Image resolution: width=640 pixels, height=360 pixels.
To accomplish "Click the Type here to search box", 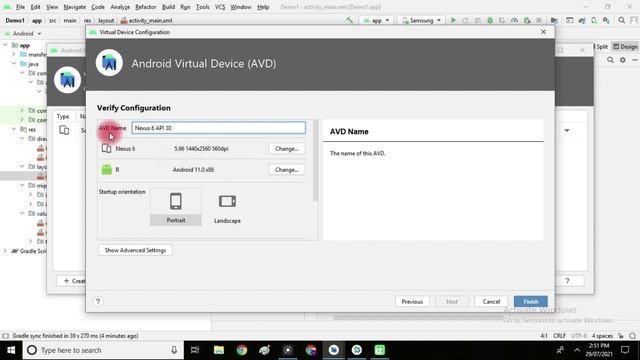I will (x=102, y=350).
